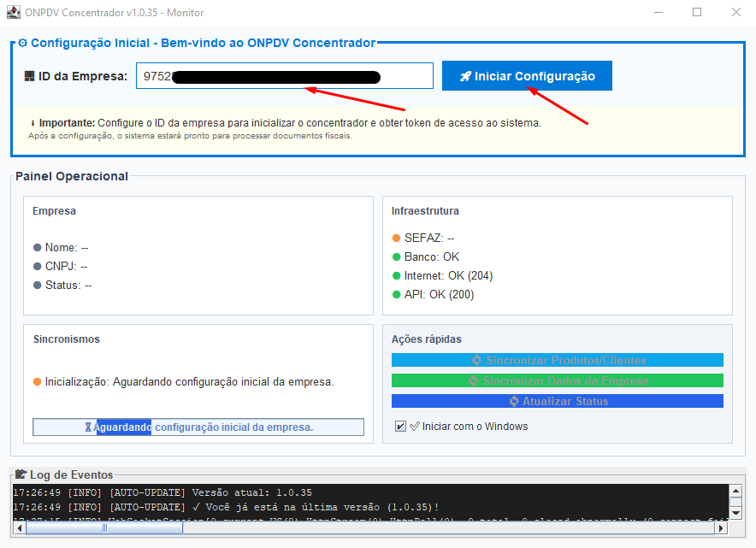
Task: Select log line 'Você já está na última versão'
Action: click(x=226, y=507)
